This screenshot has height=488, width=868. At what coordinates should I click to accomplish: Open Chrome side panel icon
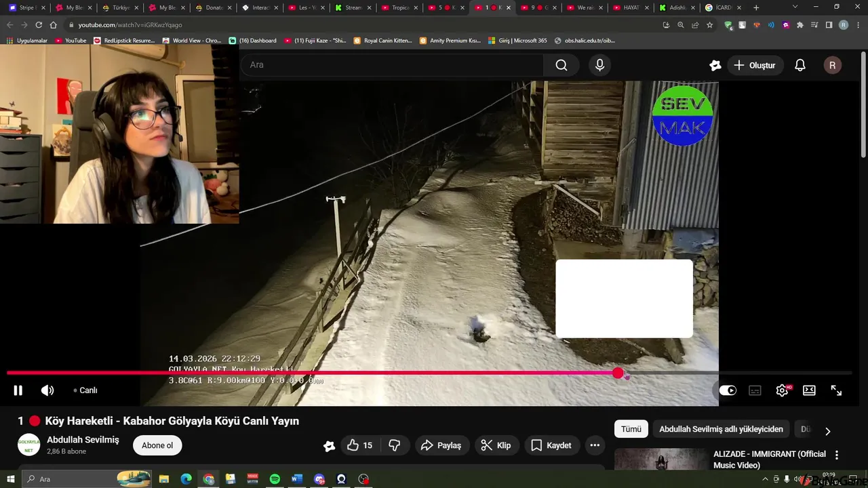click(829, 25)
